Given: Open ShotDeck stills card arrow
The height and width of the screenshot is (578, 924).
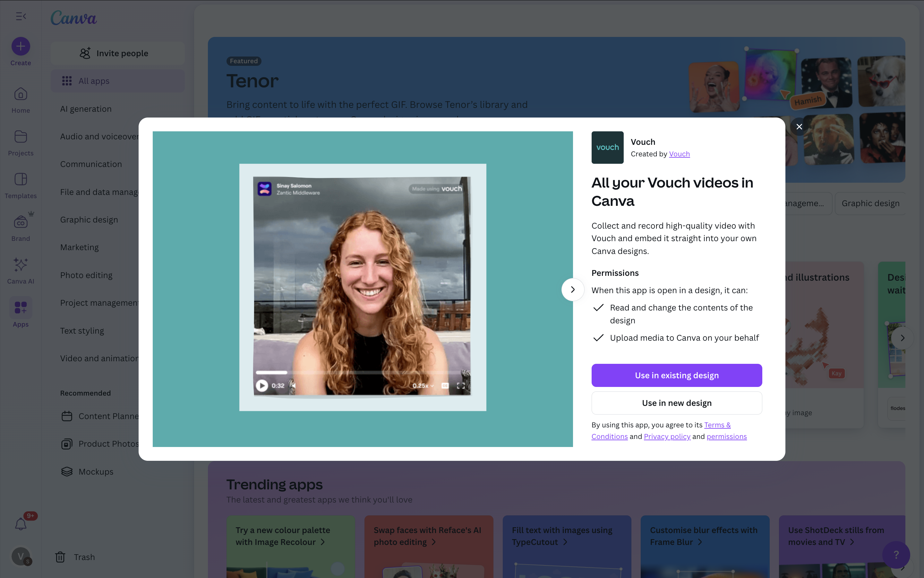Looking at the screenshot, I should (x=852, y=542).
